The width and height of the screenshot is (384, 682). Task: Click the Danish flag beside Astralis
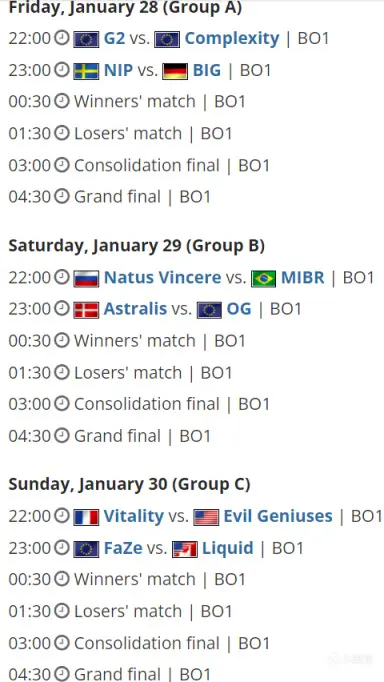86,310
